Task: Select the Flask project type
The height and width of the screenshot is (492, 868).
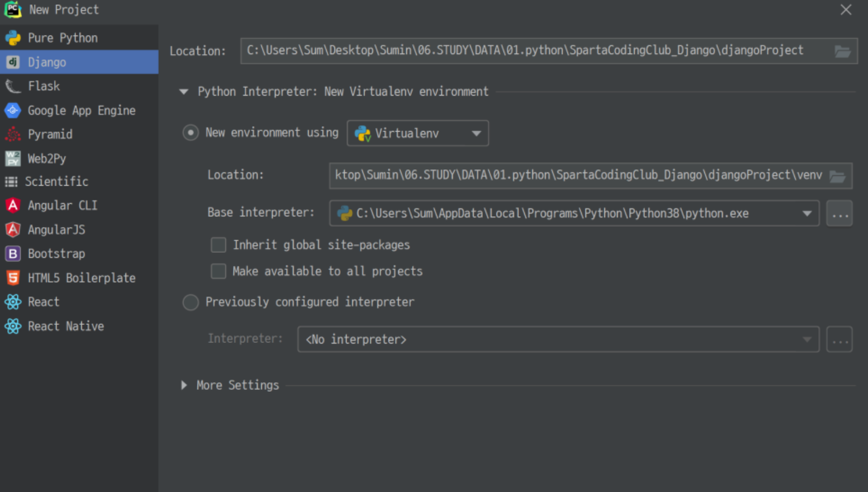Action: [79, 86]
